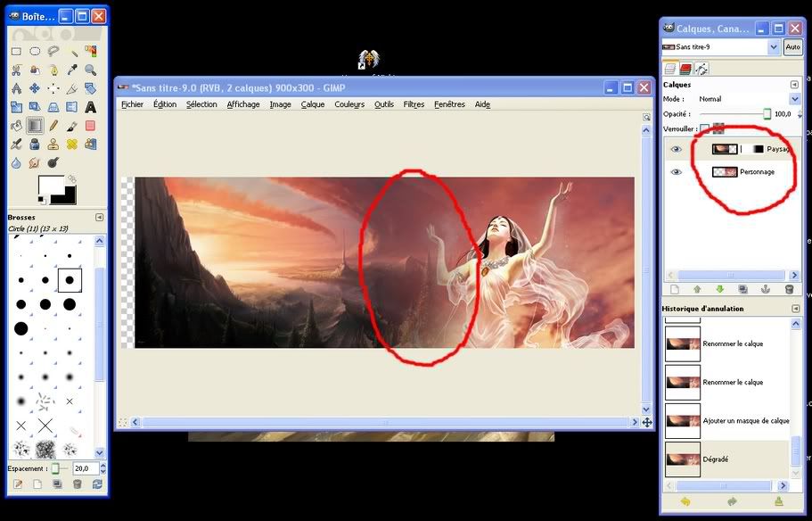Viewport: 812px width, 521px height.
Task: Click the Espacement value spinner arrows
Action: (x=103, y=468)
